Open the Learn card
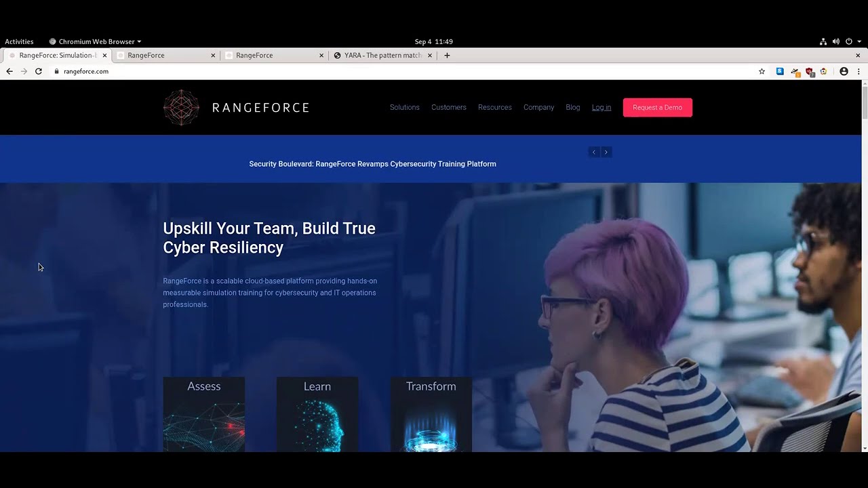 pyautogui.click(x=317, y=414)
